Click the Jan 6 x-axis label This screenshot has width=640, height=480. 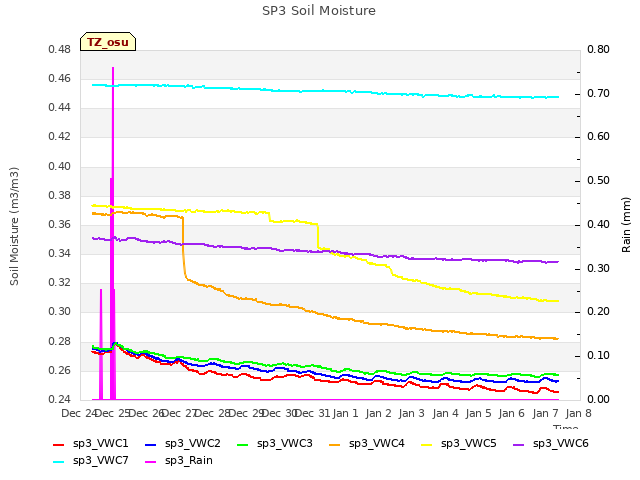click(512, 413)
